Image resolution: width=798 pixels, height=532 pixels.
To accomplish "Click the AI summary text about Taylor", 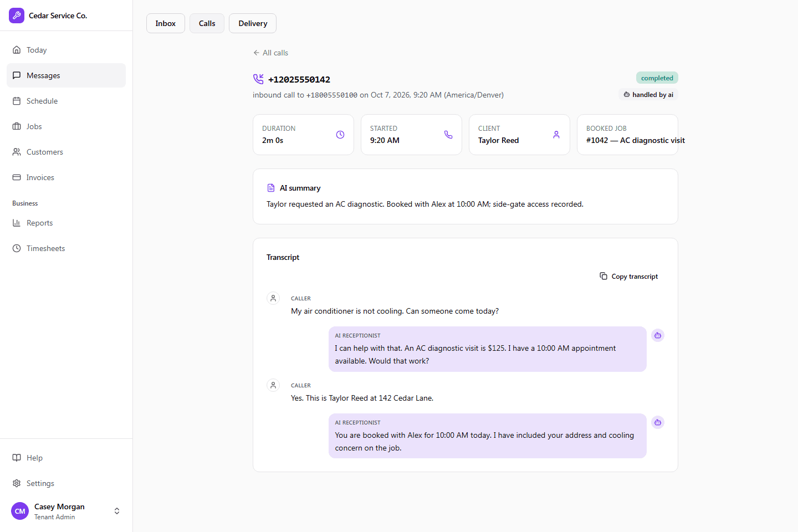I will [x=425, y=204].
